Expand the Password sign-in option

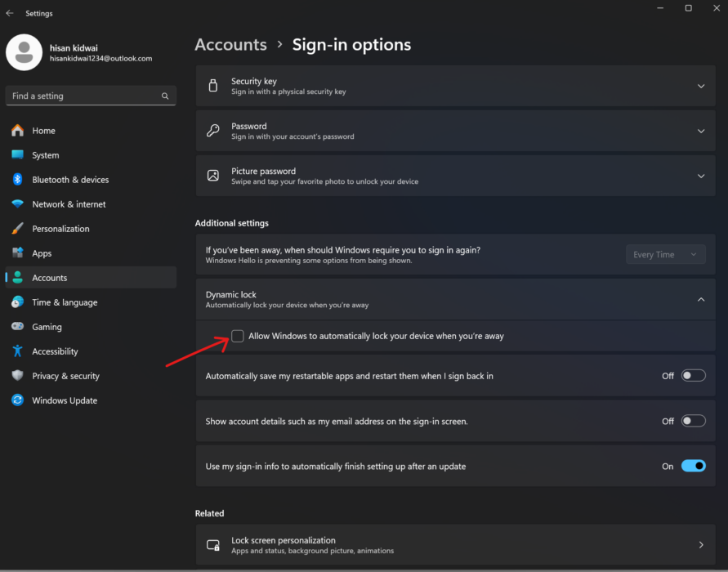coord(700,130)
